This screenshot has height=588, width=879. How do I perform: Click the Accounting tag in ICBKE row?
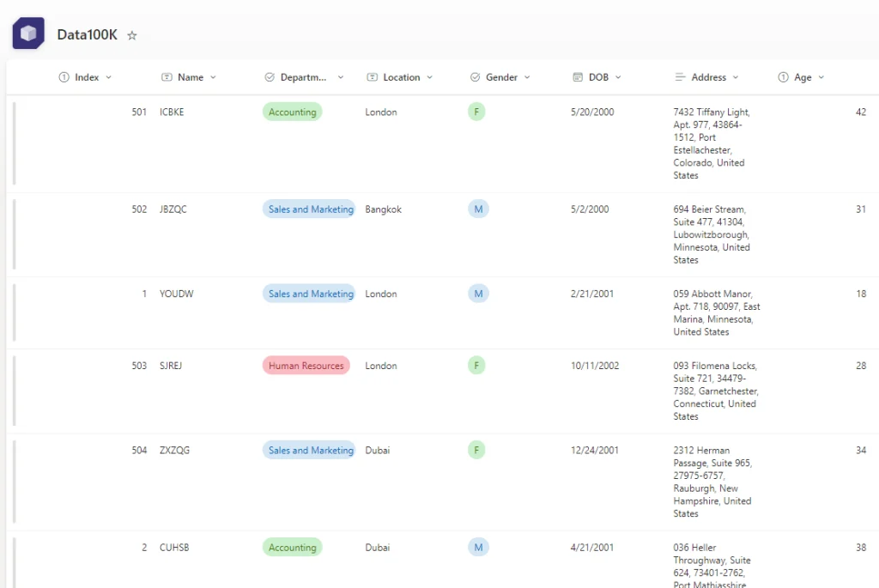pyautogui.click(x=292, y=112)
